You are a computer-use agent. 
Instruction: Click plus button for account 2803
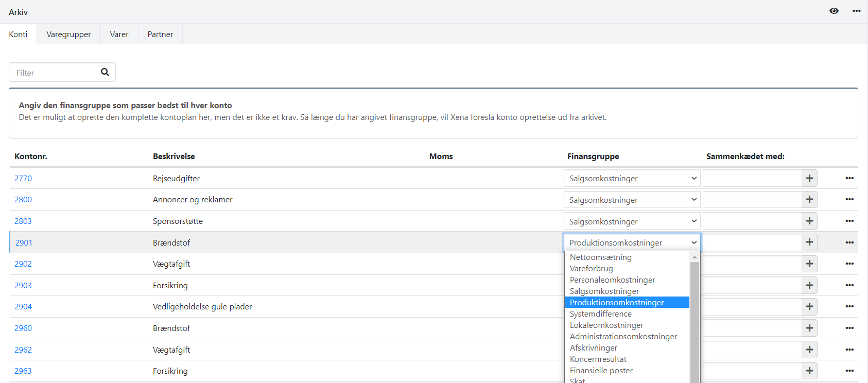(x=809, y=221)
